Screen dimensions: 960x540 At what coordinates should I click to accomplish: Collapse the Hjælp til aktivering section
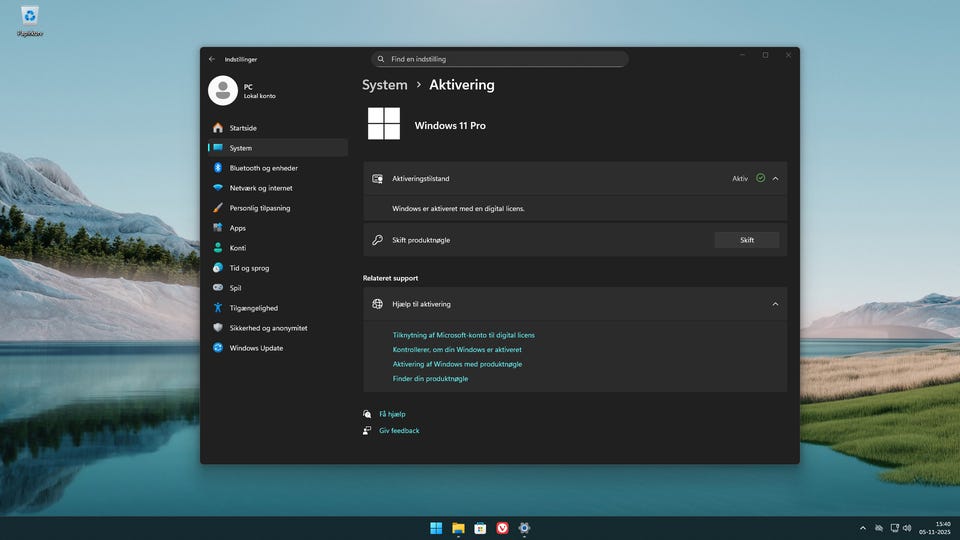[775, 304]
